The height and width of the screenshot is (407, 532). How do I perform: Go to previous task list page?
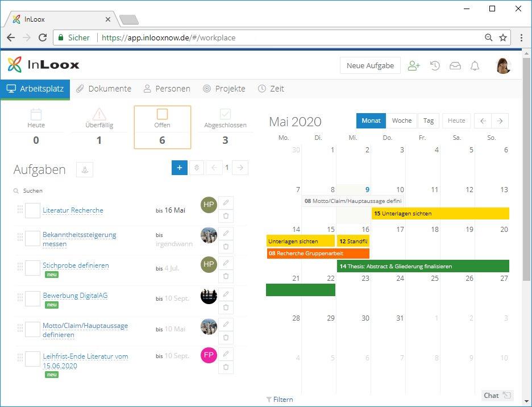click(x=214, y=168)
